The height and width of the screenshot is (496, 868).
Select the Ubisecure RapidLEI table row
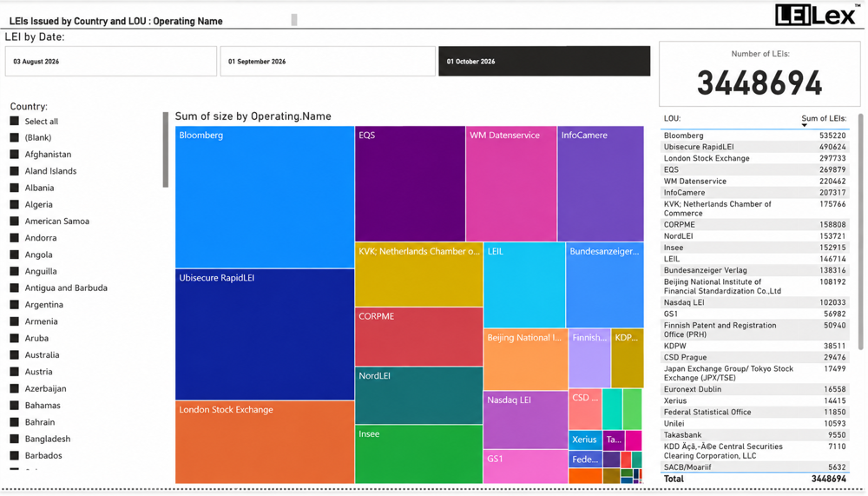(x=754, y=147)
